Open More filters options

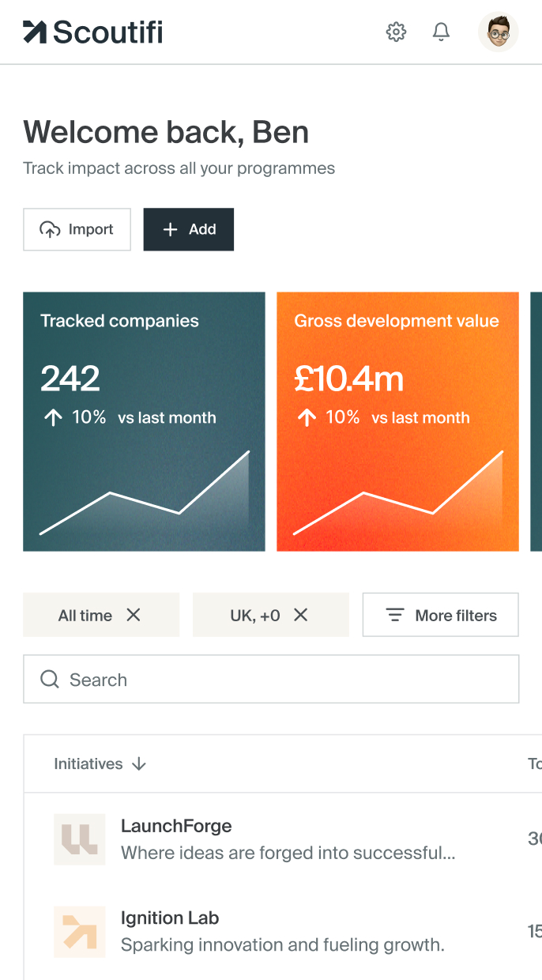pos(440,615)
